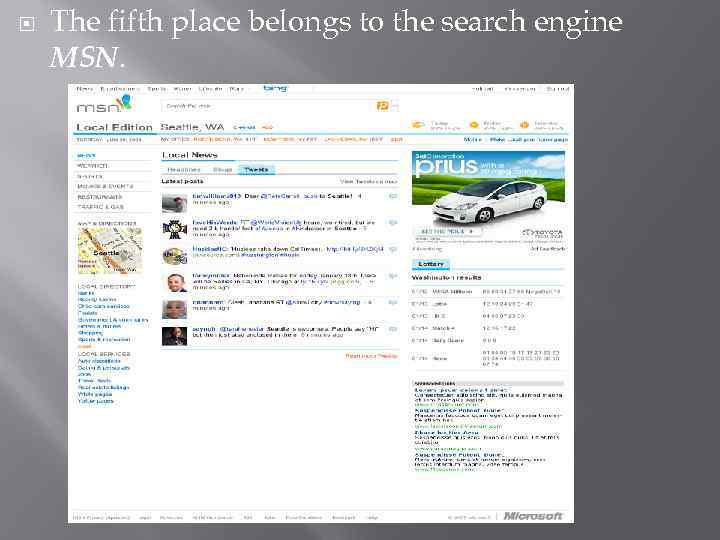Select the Tweets tab
The image size is (720, 540).
256,169
